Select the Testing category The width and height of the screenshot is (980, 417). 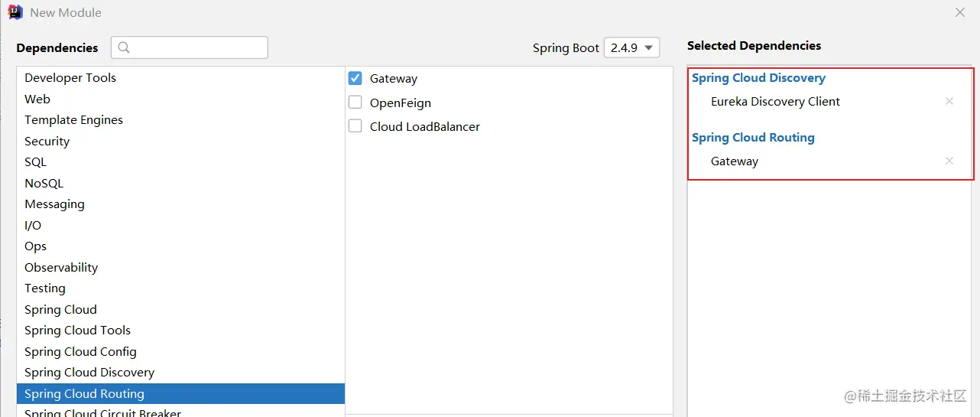click(180, 288)
